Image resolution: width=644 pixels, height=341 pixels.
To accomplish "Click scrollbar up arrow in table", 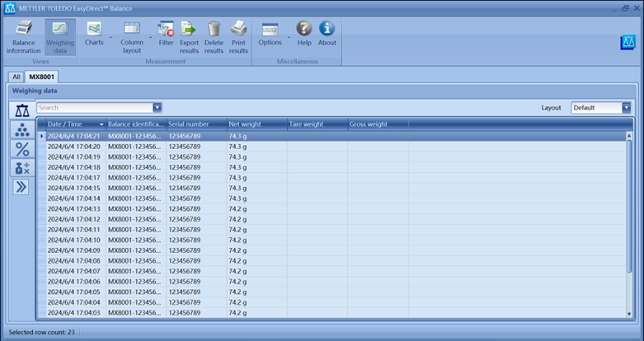I will click(x=629, y=136).
